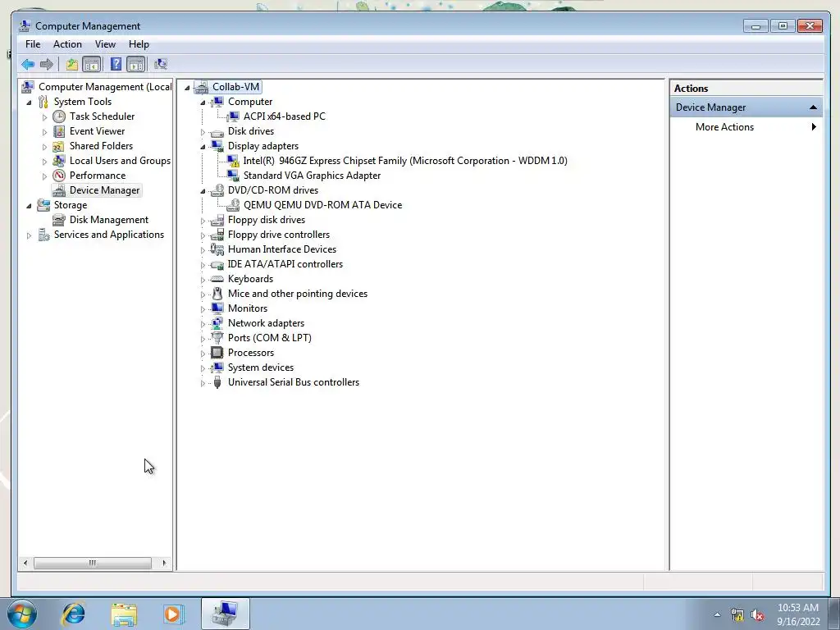Collapse the Storage node
The height and width of the screenshot is (630, 840).
pyautogui.click(x=29, y=206)
